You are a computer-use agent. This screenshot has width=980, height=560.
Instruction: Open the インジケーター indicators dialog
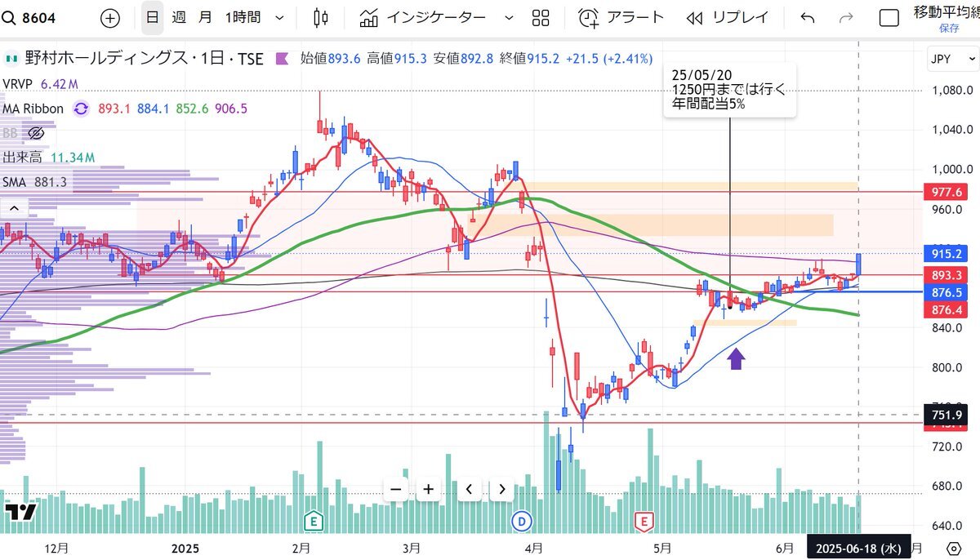pyautogui.click(x=422, y=18)
